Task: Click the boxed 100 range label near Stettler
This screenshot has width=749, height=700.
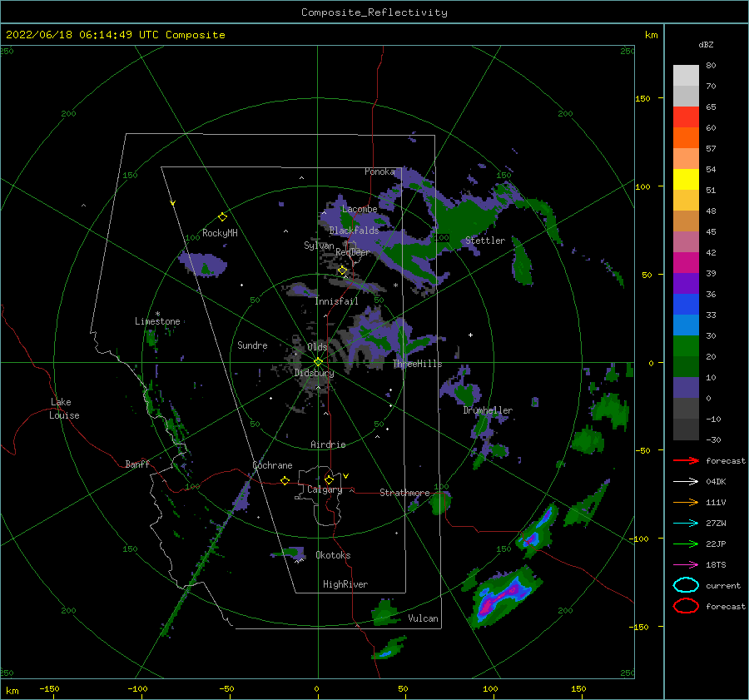Action: click(x=442, y=237)
